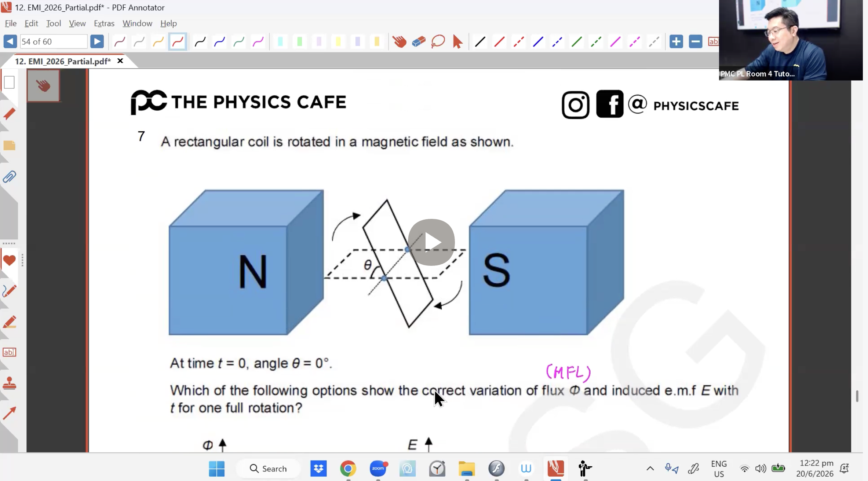The height and width of the screenshot is (481, 868).
Task: Toggle the yellow highlighter preset
Action: 338,42
